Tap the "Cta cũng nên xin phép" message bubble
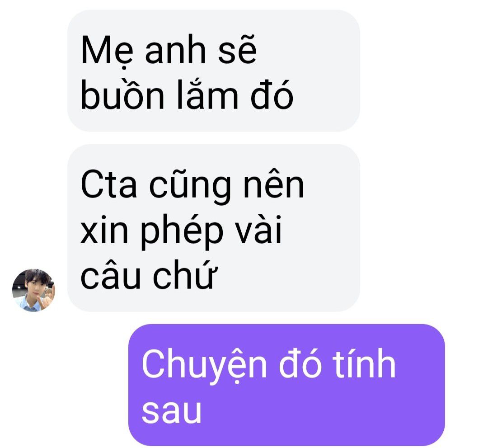The height and width of the screenshot is (448, 488). point(213,228)
